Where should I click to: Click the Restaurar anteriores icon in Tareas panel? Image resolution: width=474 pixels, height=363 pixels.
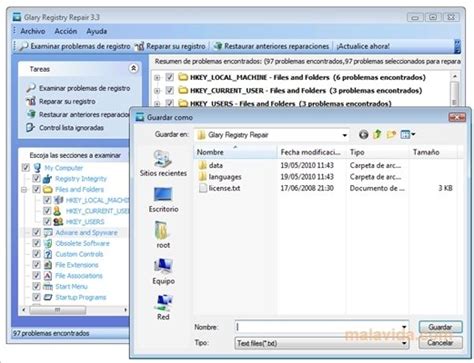click(31, 114)
